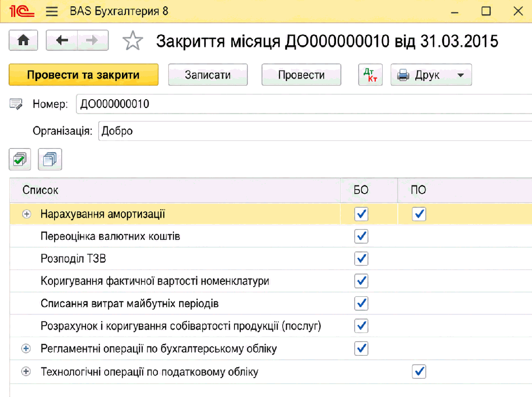Screen dimensions: 532x397
Task: Save document with Записати
Action: pyautogui.click(x=208, y=75)
